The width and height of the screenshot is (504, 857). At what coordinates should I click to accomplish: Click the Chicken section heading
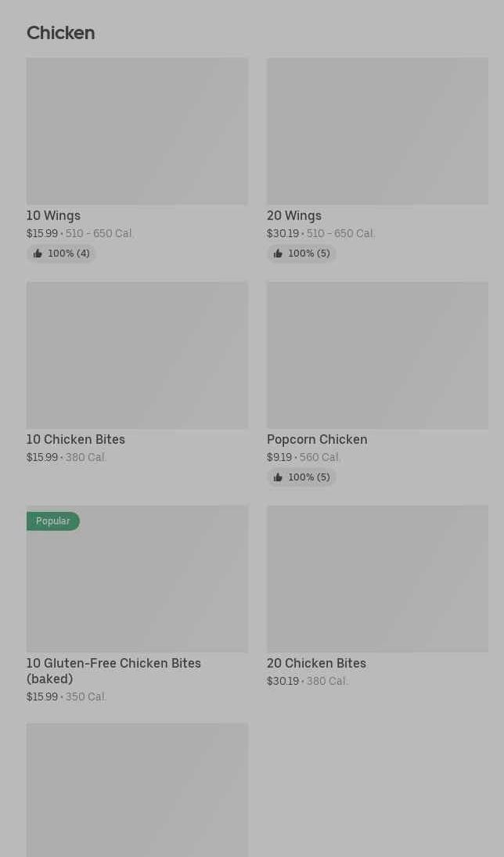pos(60,33)
